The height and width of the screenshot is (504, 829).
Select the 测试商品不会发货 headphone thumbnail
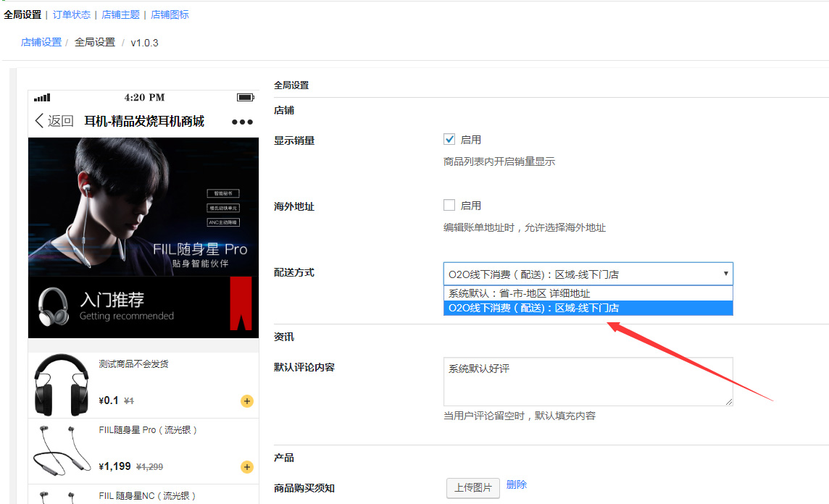(x=62, y=385)
